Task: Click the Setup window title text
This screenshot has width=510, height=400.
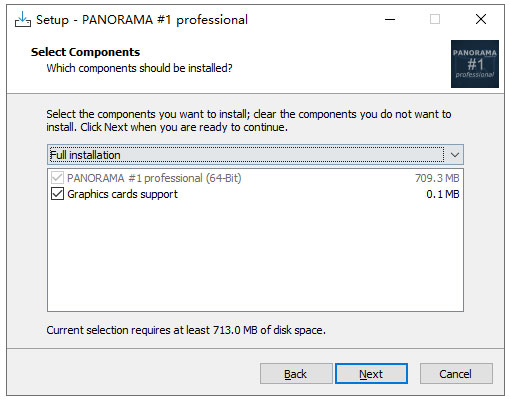Action: pyautogui.click(x=142, y=20)
